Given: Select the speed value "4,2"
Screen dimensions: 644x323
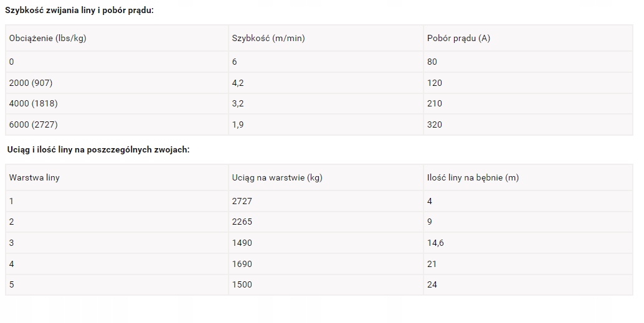Looking at the screenshot, I should coord(238,83).
